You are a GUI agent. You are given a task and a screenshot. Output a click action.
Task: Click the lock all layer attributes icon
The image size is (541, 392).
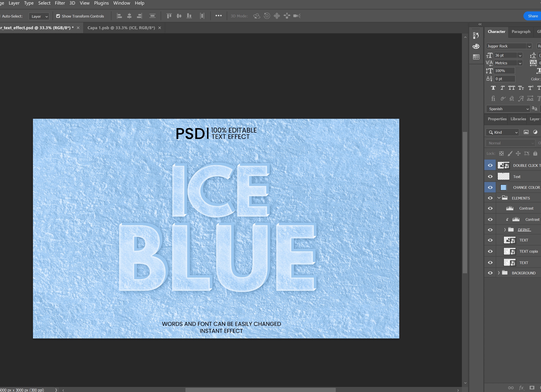(535, 153)
